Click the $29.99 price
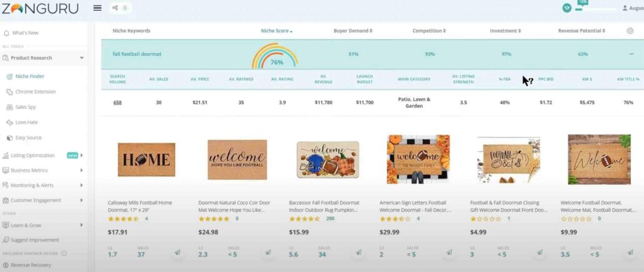 pyautogui.click(x=389, y=232)
